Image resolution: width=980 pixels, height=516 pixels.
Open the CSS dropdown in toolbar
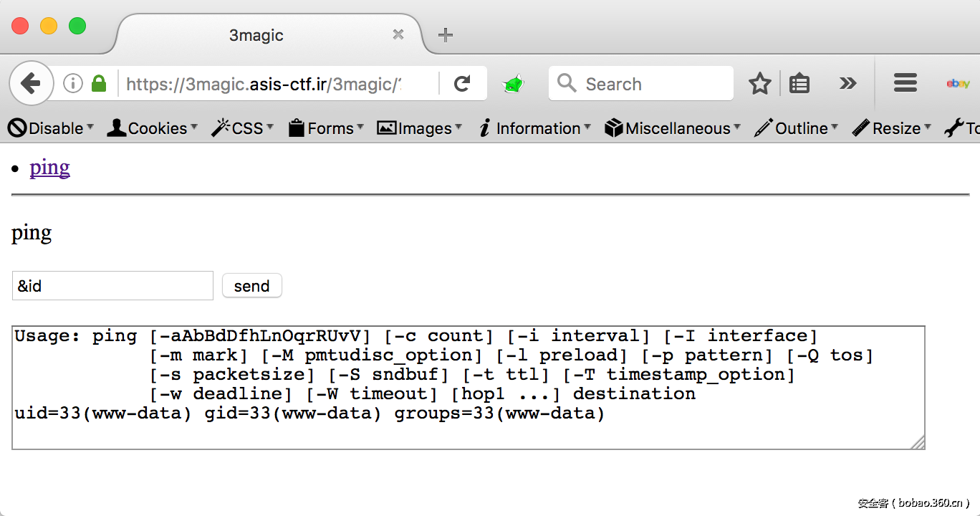(x=243, y=128)
